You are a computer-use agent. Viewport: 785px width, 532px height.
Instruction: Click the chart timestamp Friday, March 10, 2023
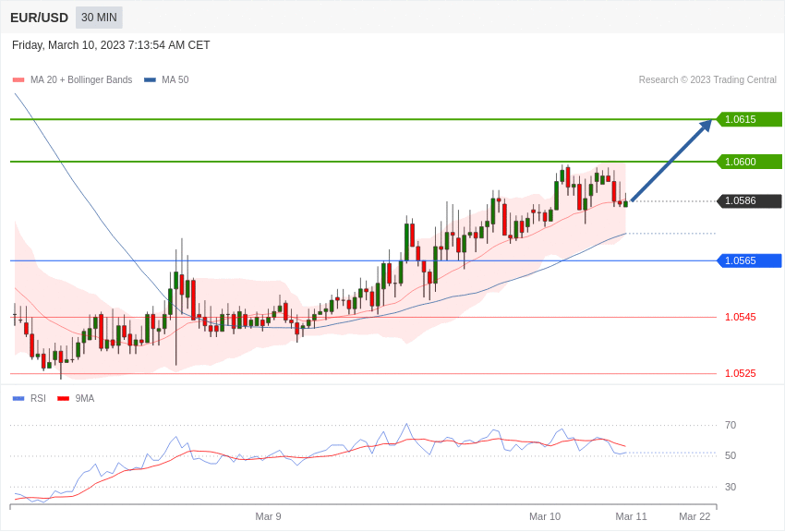click(111, 45)
